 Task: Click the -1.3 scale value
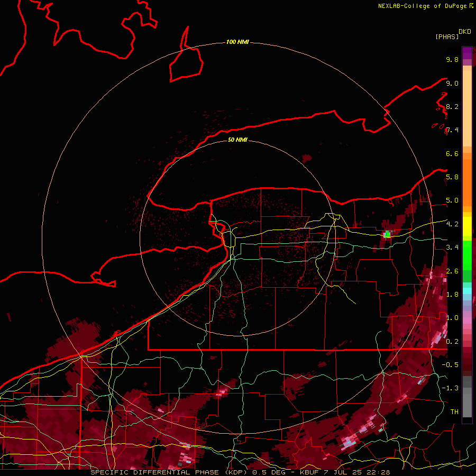point(450,388)
